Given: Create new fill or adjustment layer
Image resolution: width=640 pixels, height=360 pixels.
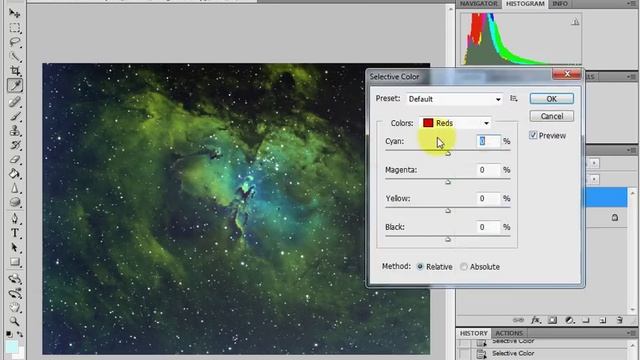Looking at the screenshot, I should (569, 320).
